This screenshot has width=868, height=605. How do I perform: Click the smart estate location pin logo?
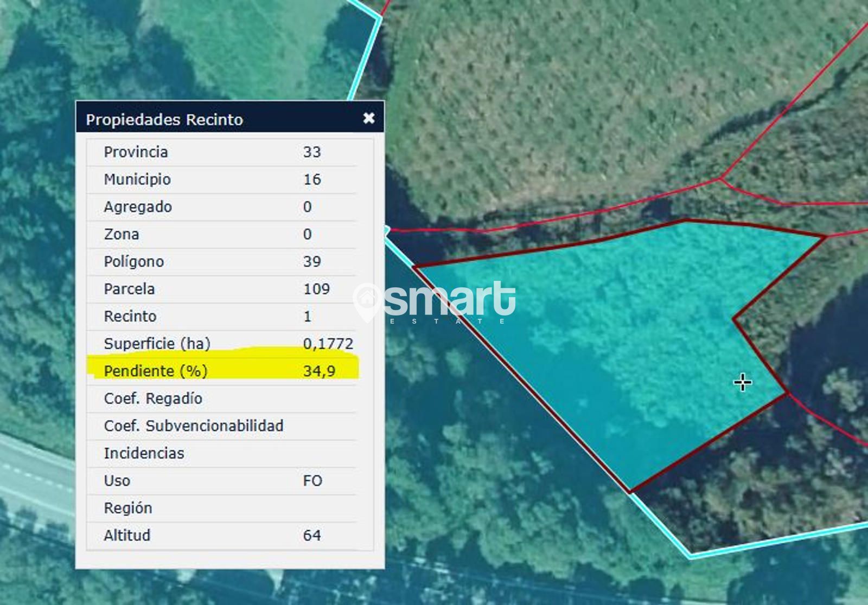pos(367,301)
